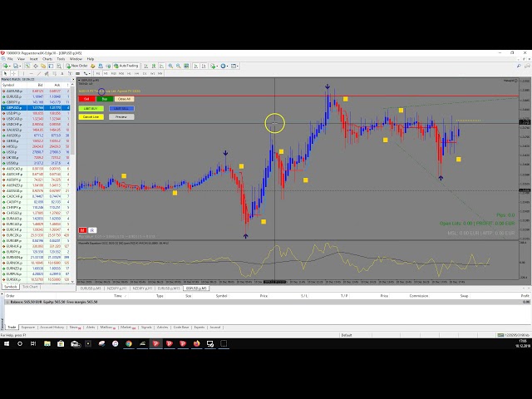The image size is (532, 399).
Task: Click the yellow Cancel Line button
Action: [91, 117]
